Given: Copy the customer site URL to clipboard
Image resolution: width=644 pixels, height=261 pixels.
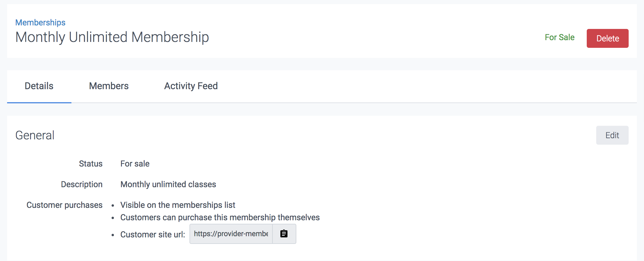Looking at the screenshot, I should click(284, 234).
